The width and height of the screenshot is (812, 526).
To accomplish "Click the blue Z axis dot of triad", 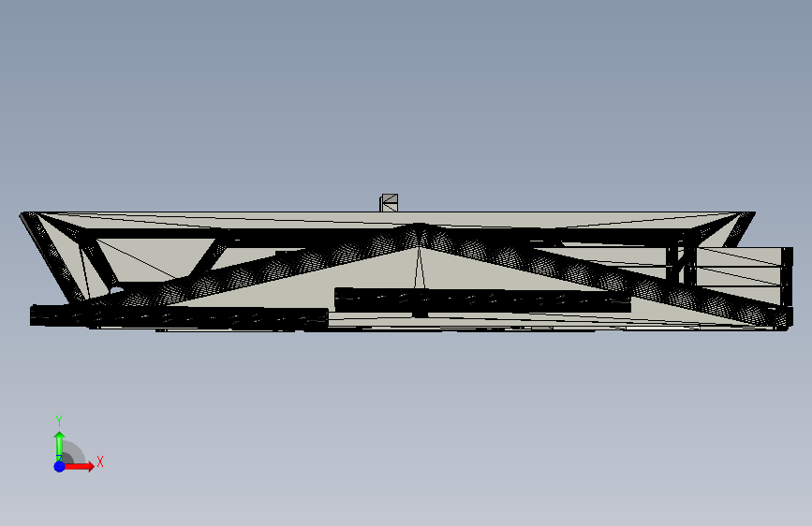I will 59,466.
